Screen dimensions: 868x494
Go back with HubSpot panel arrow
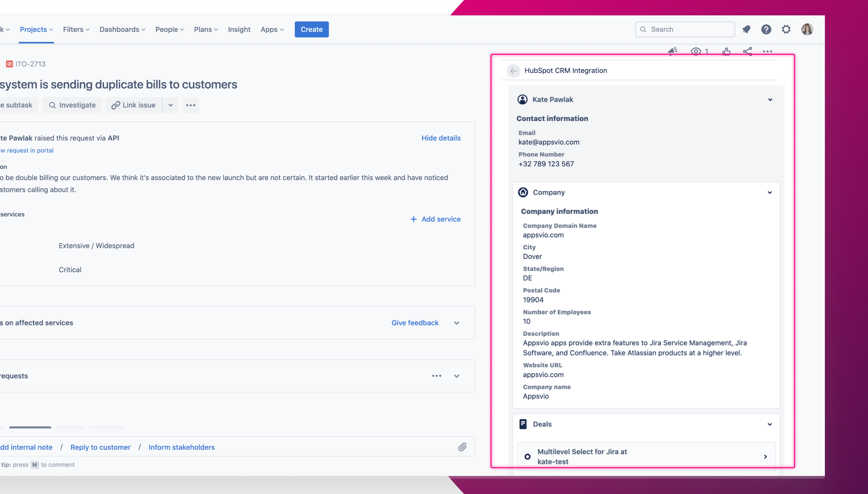513,71
